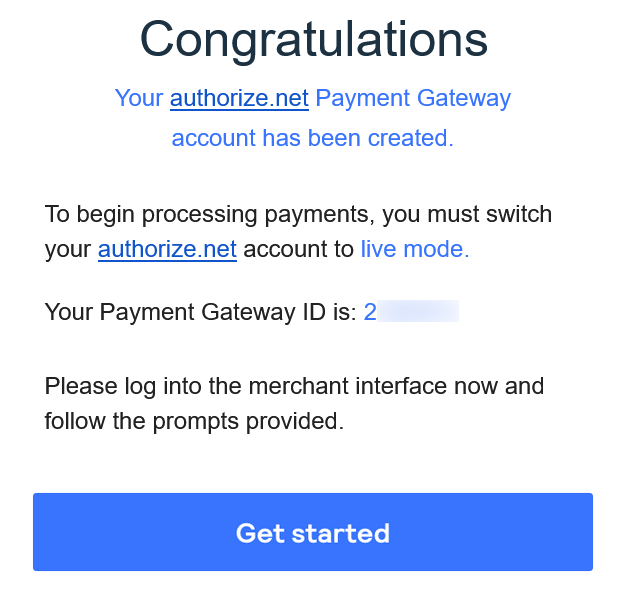627x590 pixels.
Task: Click the leading digit 2 of Gateway ID
Action: pos(370,312)
